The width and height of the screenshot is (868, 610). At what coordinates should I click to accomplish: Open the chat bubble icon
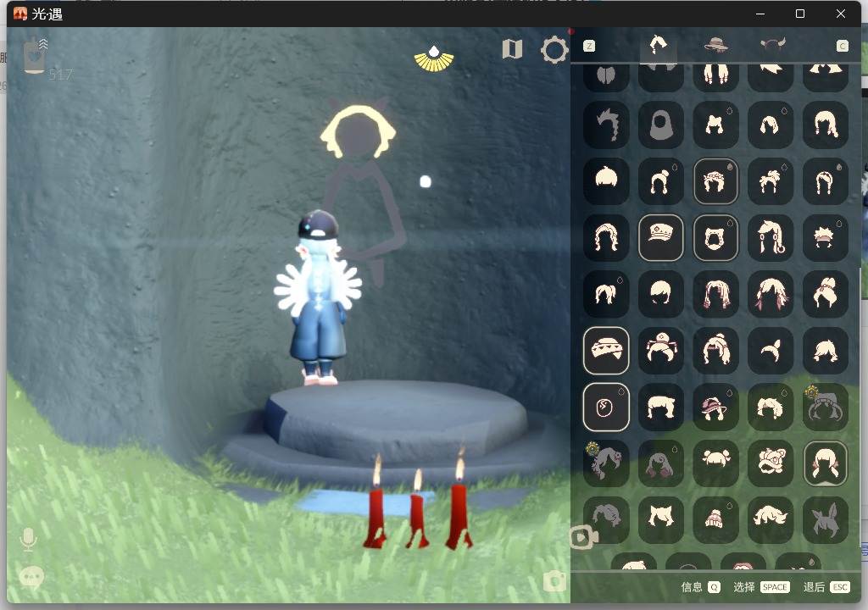tap(31, 577)
